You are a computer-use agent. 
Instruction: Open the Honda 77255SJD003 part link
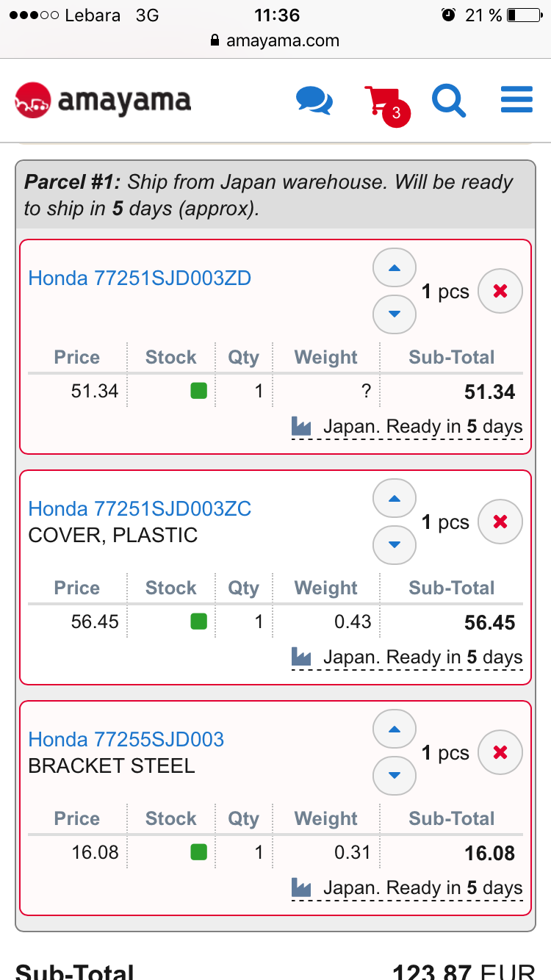(126, 740)
